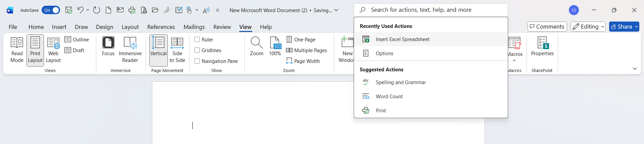Expand the Editing mode dropdown
Screen dimensions: 644x144
[588, 27]
